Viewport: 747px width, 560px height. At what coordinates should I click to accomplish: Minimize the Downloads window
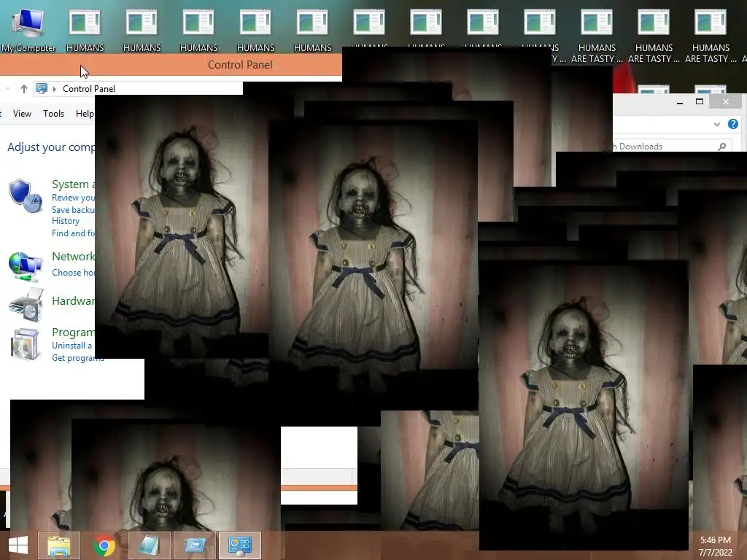pyautogui.click(x=680, y=101)
